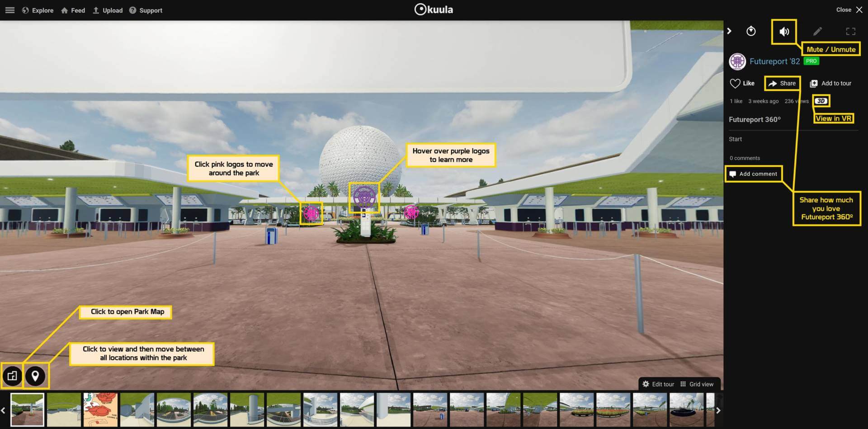Open the Futureport '82 profile link
Viewport: 868px width, 429px height.
tap(774, 61)
